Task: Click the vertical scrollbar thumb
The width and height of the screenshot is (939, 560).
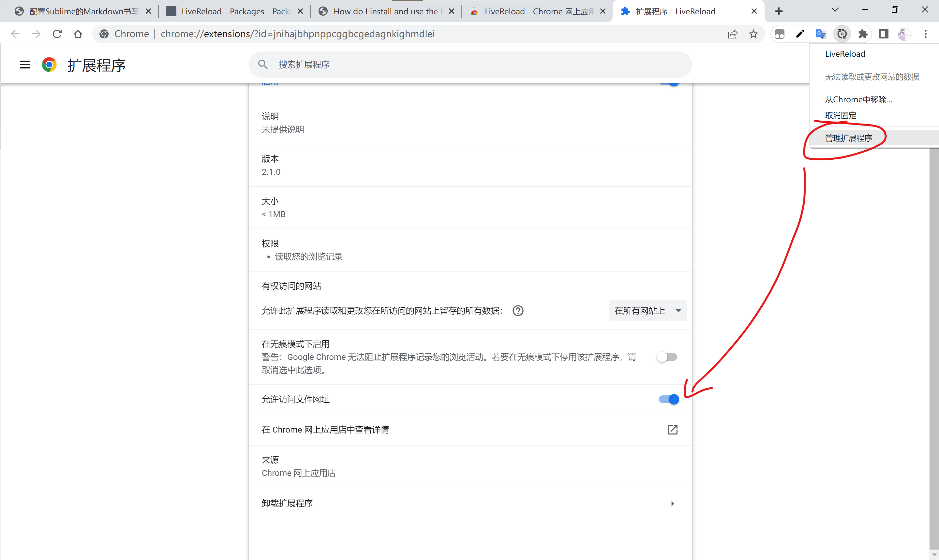Action: pyautogui.click(x=934, y=347)
